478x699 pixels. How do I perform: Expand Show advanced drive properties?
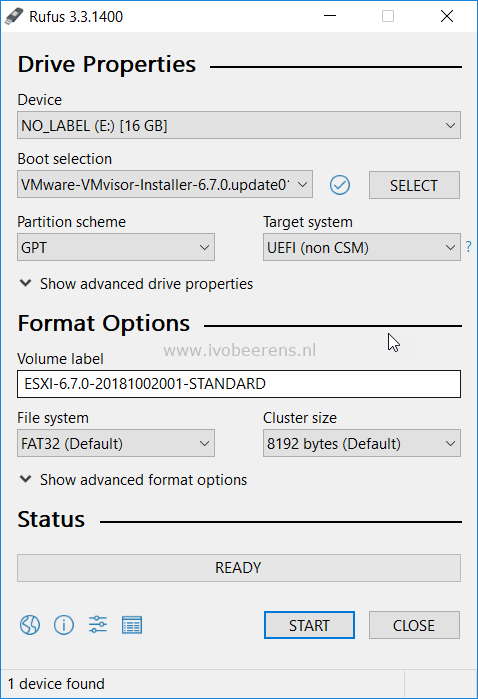136,284
